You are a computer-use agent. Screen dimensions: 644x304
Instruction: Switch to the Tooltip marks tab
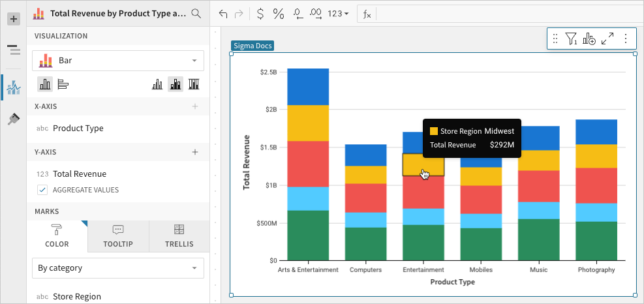118,236
